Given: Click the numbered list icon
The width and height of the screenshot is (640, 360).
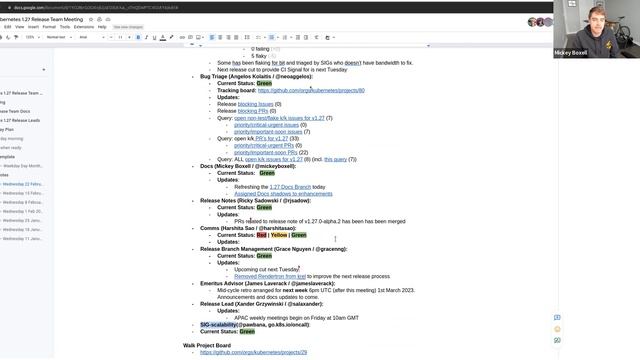Looking at the screenshot, I should (x=285, y=37).
